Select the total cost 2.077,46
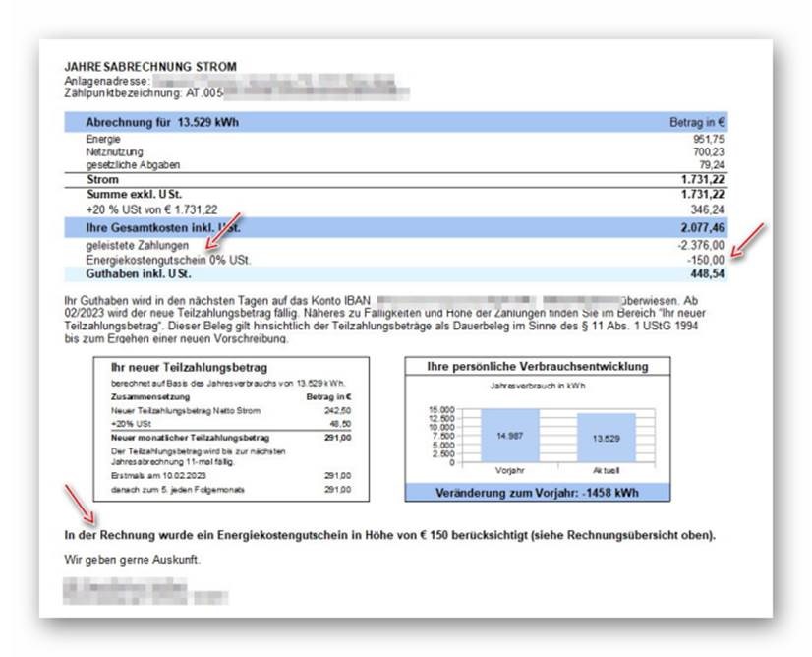Screen dimensions: 812x657 703,228
